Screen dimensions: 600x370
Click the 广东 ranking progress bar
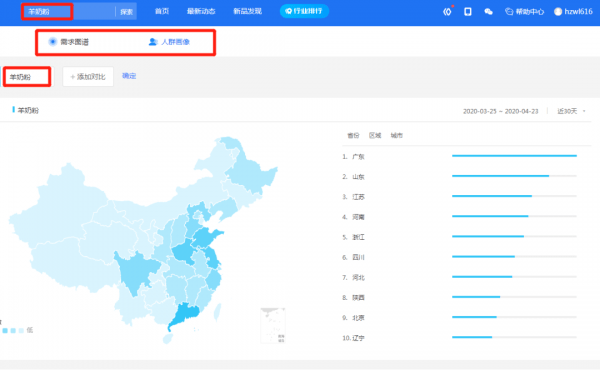514,156
